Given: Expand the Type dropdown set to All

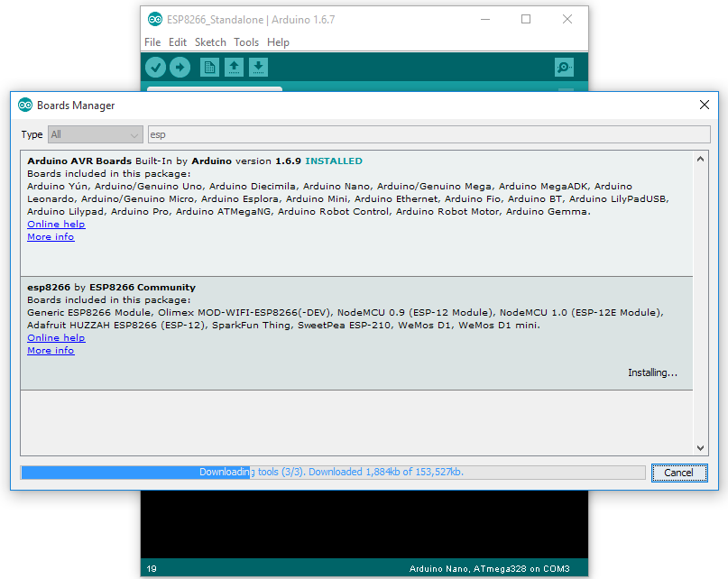Looking at the screenshot, I should (96, 134).
